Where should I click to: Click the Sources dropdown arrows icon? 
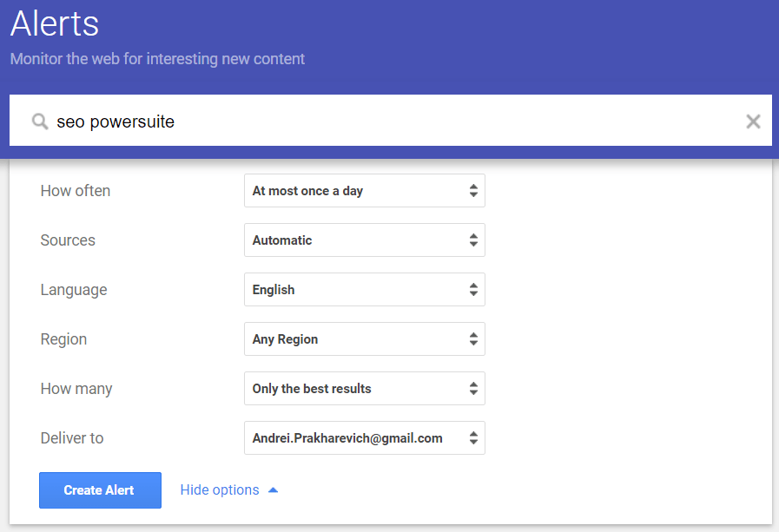coord(473,240)
